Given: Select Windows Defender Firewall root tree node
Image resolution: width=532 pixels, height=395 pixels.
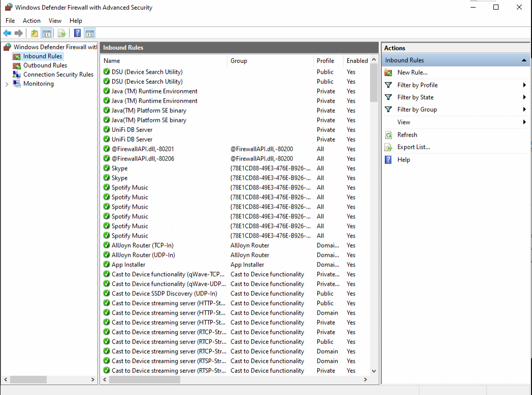Looking at the screenshot, I should coord(55,47).
